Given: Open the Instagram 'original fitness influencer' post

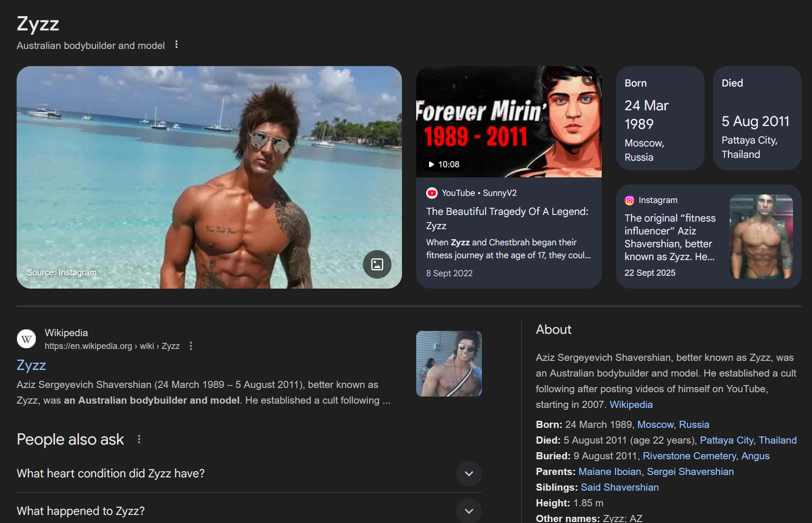Looking at the screenshot, I should tap(670, 237).
